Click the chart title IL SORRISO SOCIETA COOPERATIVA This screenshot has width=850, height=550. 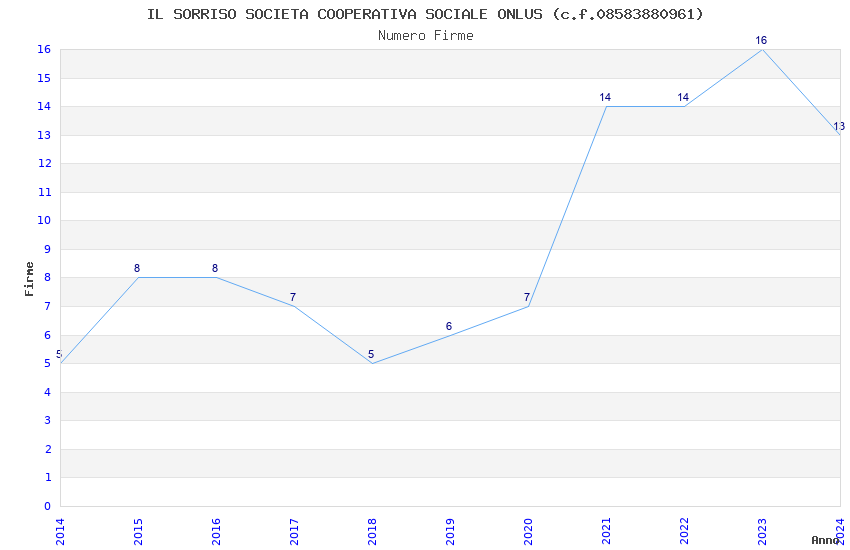point(425,14)
